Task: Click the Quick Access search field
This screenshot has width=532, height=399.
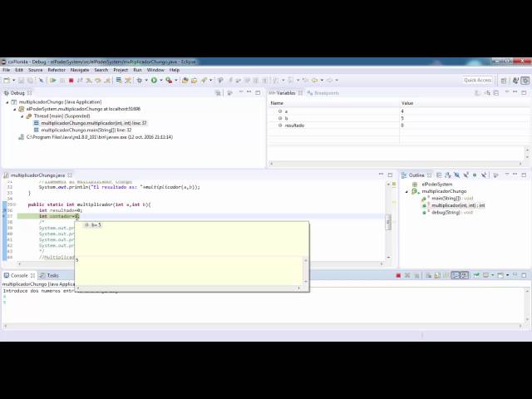Action: (x=478, y=81)
